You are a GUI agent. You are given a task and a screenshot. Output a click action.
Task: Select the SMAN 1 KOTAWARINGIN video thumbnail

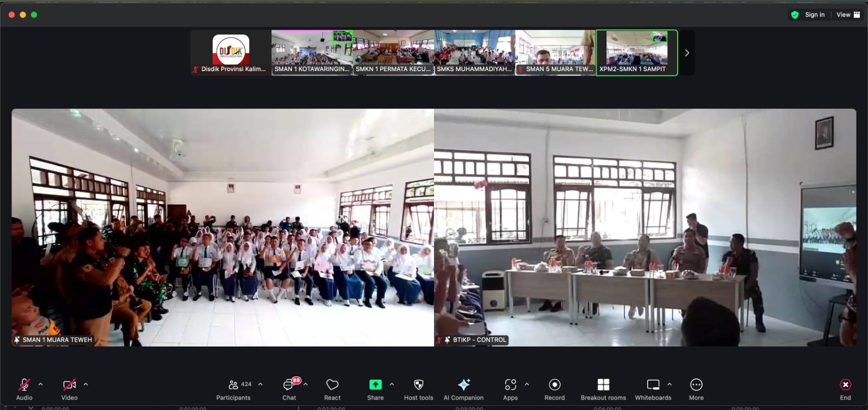(x=312, y=53)
